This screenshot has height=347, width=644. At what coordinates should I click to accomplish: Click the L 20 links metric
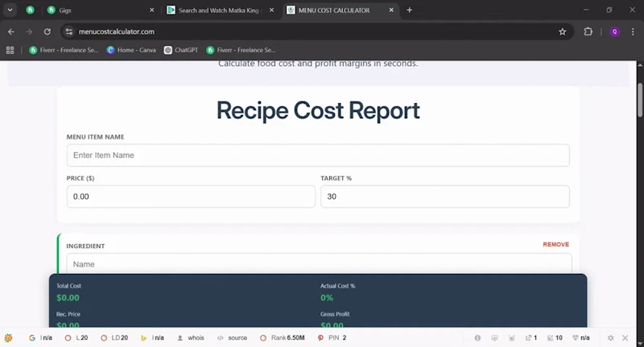[x=76, y=337]
